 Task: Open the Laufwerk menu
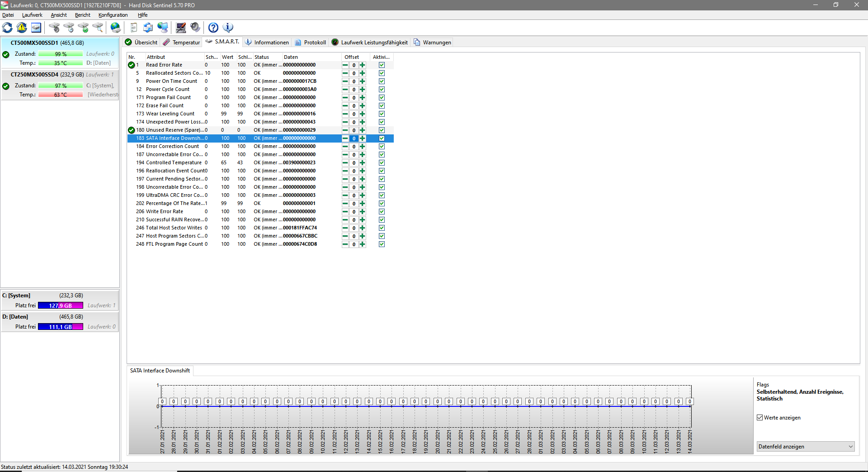(32, 15)
